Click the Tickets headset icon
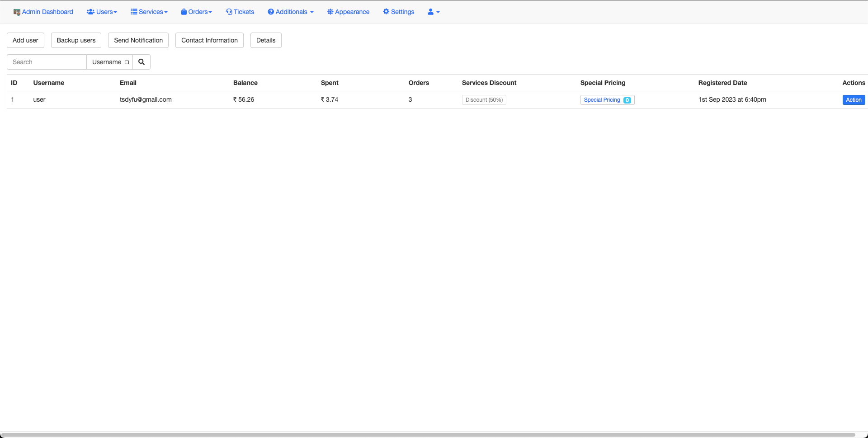 tap(229, 12)
